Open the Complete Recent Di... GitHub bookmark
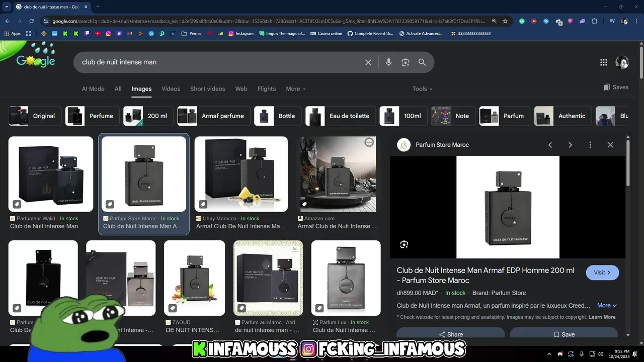The width and height of the screenshot is (644, 362). click(370, 34)
